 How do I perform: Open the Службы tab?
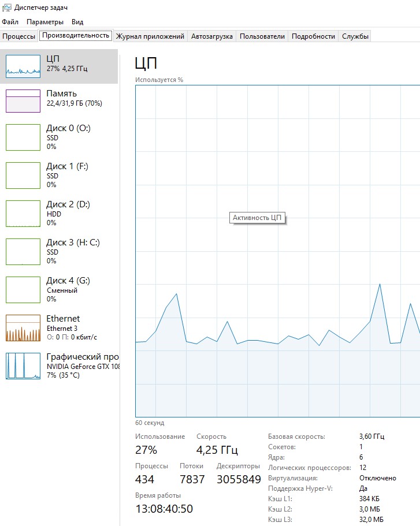(x=355, y=36)
